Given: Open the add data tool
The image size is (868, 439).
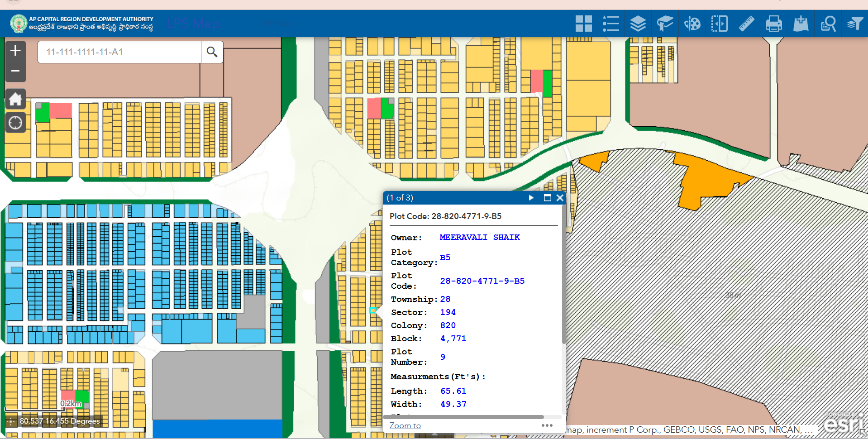Looking at the screenshot, I should (x=801, y=23).
